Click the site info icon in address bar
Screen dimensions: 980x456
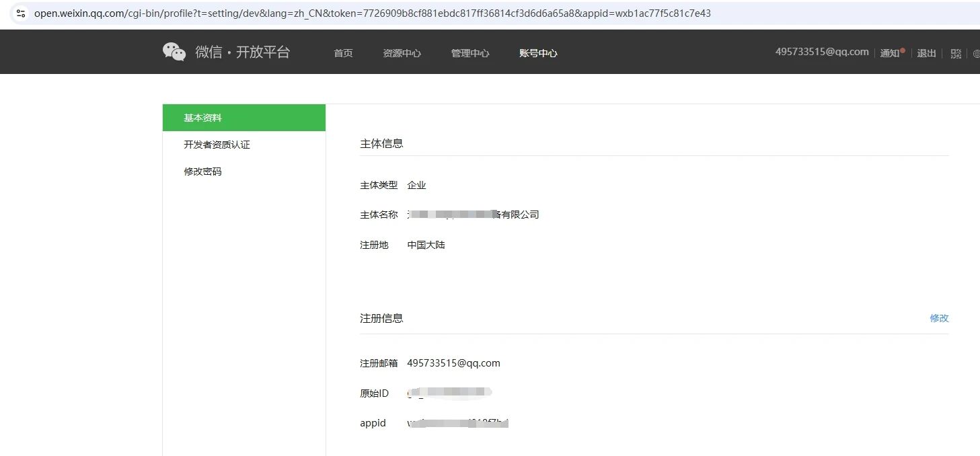(21, 13)
